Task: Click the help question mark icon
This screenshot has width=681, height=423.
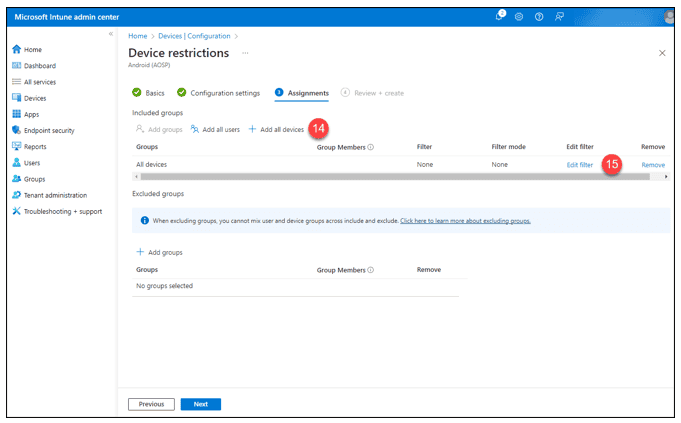Action: click(x=539, y=17)
